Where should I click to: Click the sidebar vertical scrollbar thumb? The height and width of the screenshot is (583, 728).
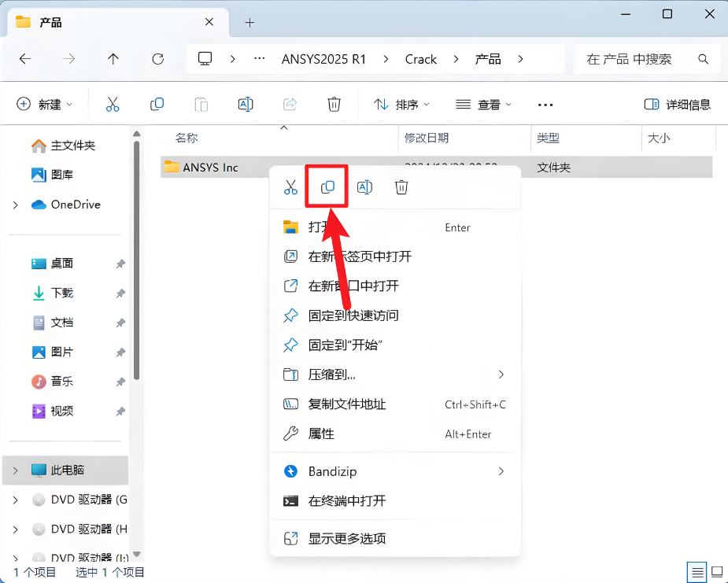click(x=136, y=261)
